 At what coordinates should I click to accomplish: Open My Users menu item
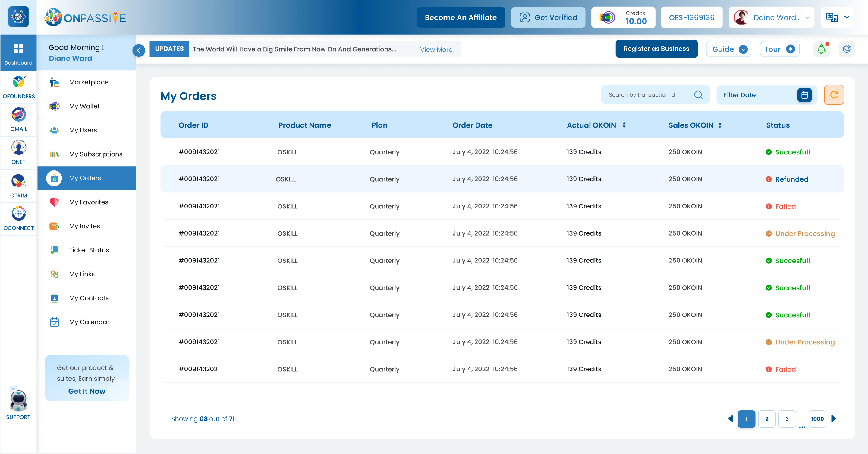coord(86,130)
